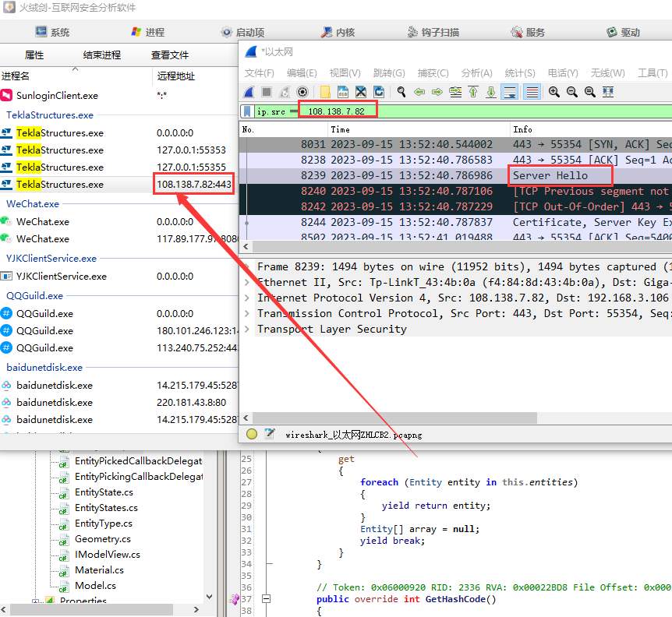Open EntityState.cs in the file tree
The width and height of the screenshot is (672, 617).
(104, 492)
